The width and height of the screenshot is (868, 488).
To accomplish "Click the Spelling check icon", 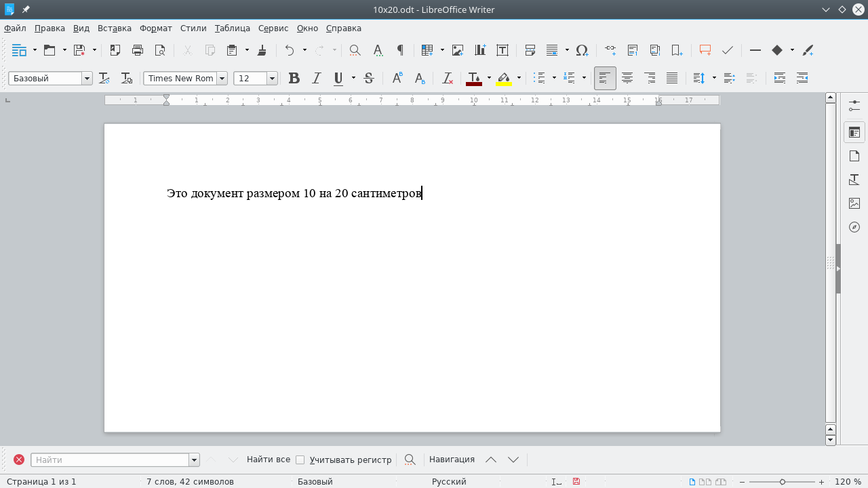I will (378, 50).
